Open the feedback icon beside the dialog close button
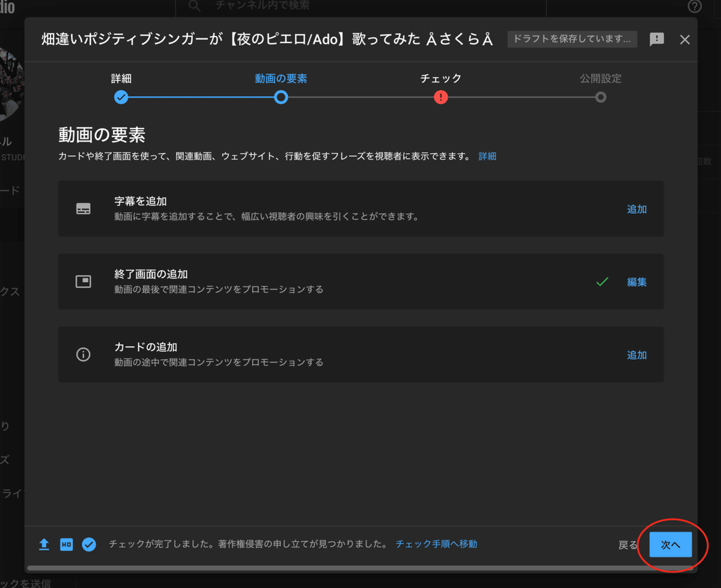The height and width of the screenshot is (588, 721). point(657,39)
